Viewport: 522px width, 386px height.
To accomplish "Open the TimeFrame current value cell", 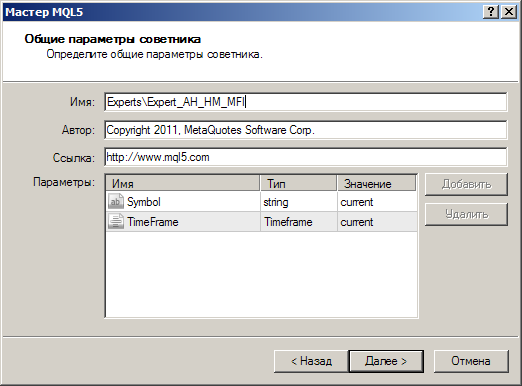I will tap(377, 222).
